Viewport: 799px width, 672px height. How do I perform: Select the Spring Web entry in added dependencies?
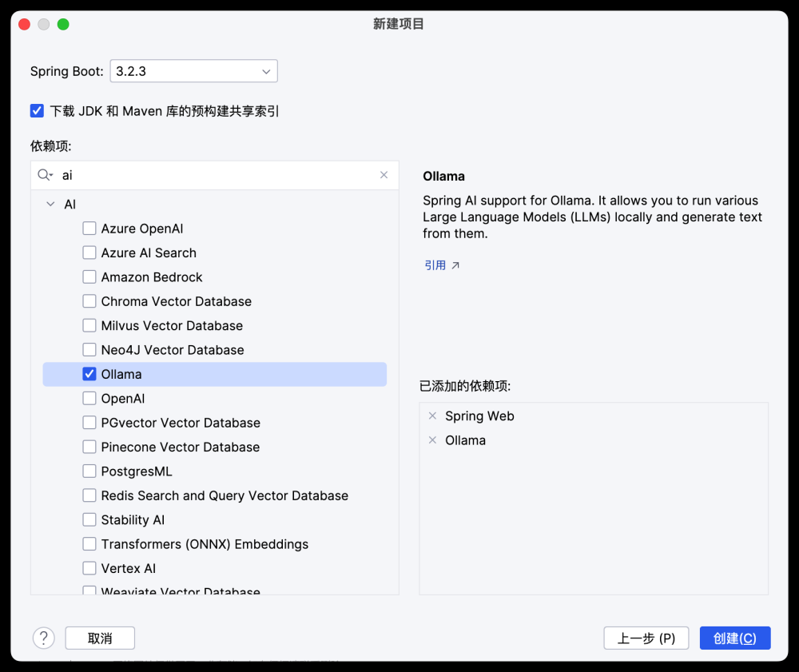(479, 416)
